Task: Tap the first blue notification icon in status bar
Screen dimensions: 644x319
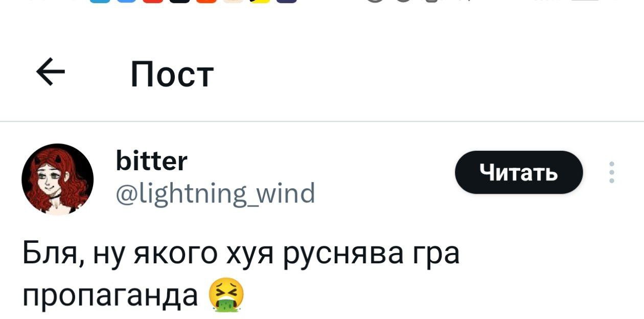Action: tap(100, 1)
